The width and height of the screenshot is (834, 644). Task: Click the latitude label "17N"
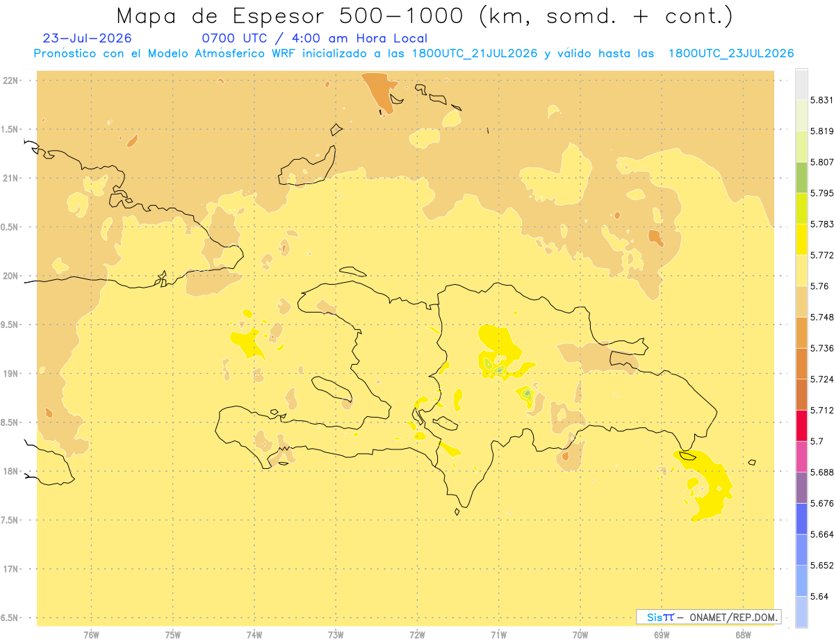coord(10,569)
